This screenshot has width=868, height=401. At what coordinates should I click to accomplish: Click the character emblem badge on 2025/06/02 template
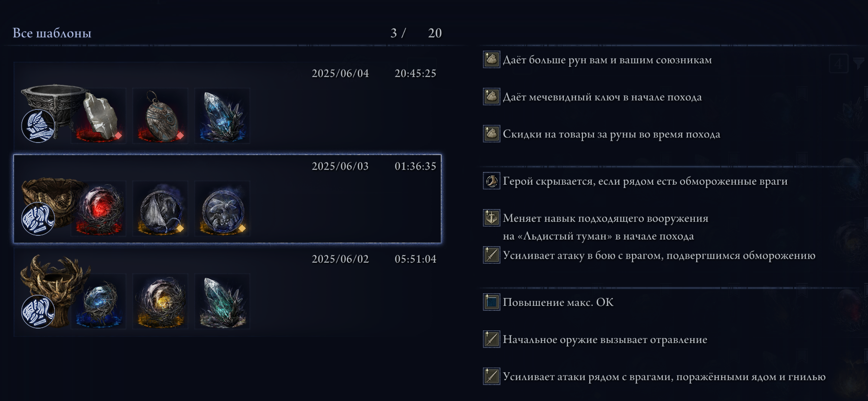(38, 311)
